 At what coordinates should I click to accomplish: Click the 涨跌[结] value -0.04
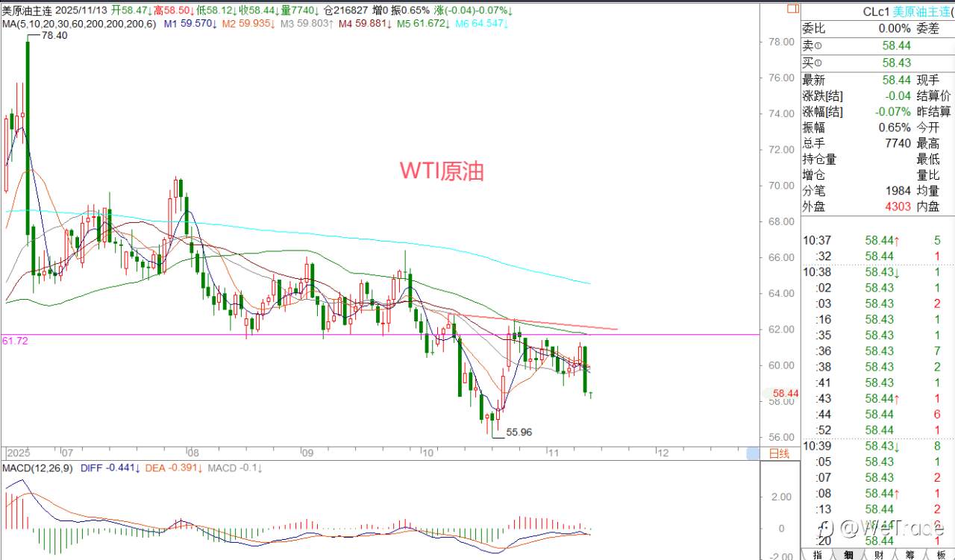pos(897,95)
